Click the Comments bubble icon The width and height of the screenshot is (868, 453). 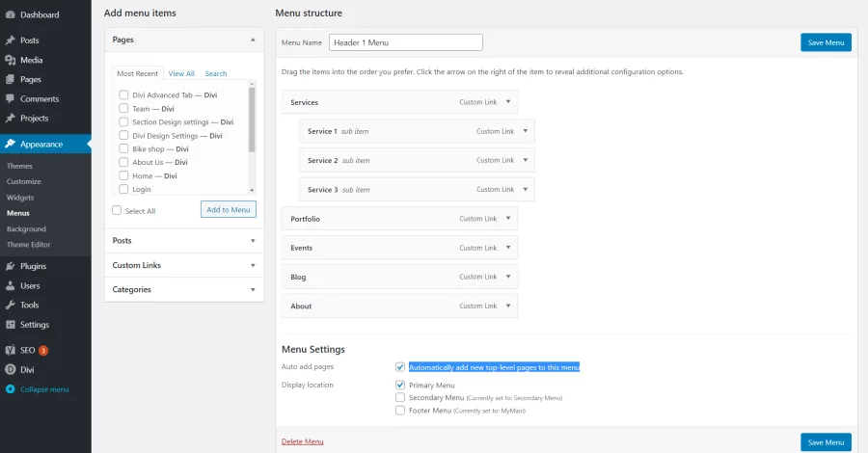coord(10,98)
